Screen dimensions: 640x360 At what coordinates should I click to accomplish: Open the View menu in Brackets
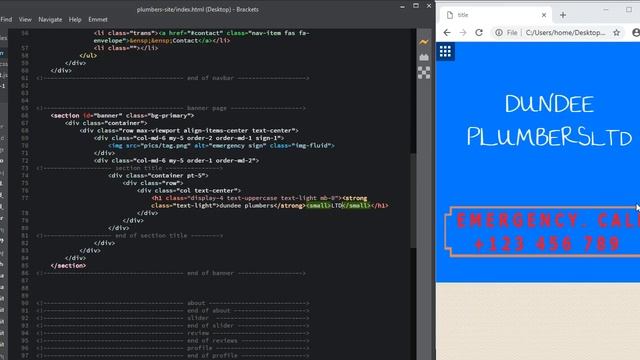25,19
